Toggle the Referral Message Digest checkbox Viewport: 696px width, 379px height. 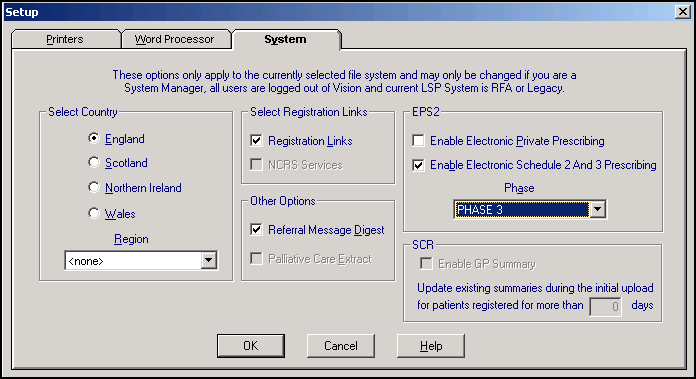click(x=256, y=229)
